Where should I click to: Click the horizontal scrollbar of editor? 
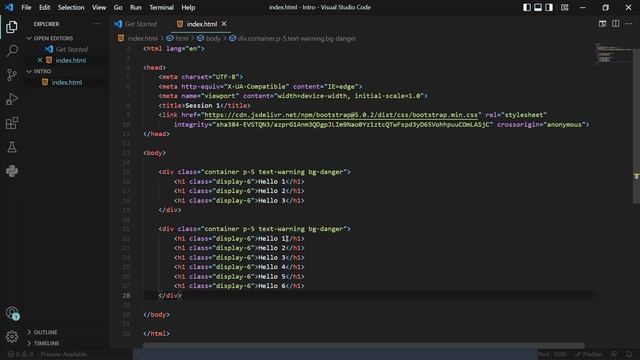click(x=363, y=346)
